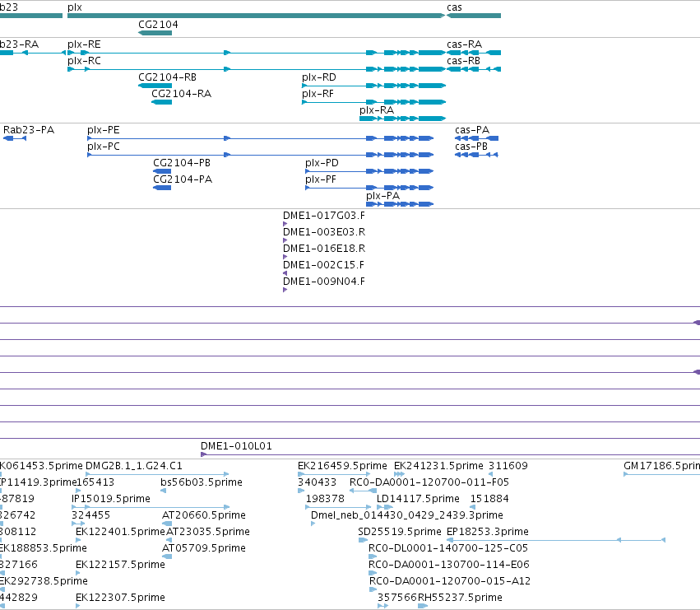Select CG2104-PB protein label
Screen dimensions: 700x610
pos(182,163)
